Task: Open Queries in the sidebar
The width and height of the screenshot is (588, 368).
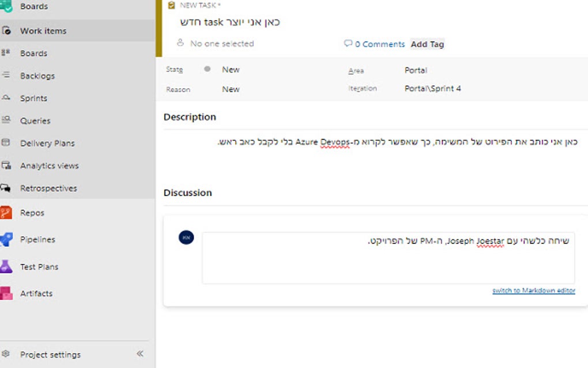Action: point(35,121)
